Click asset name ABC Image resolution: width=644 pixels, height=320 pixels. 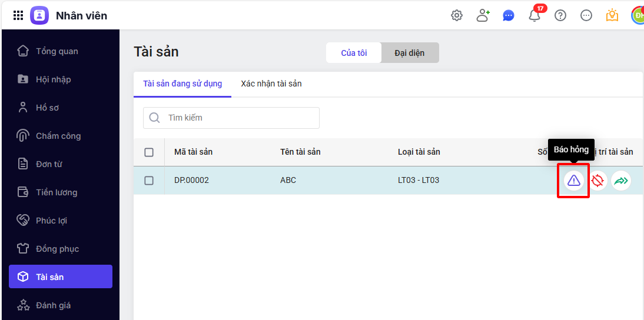coord(288,180)
